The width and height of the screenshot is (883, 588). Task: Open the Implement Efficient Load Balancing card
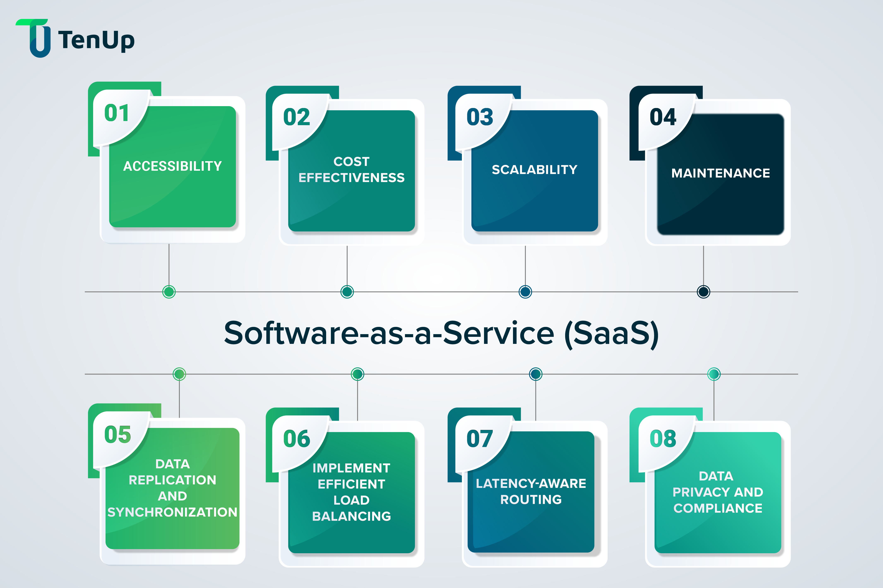351,492
